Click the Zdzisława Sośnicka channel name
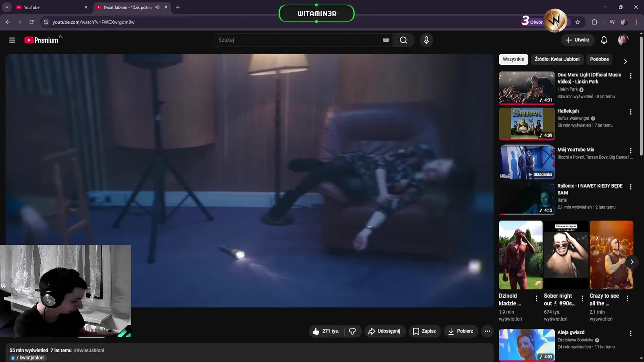Screen dimensions: 644x362 click(575, 340)
